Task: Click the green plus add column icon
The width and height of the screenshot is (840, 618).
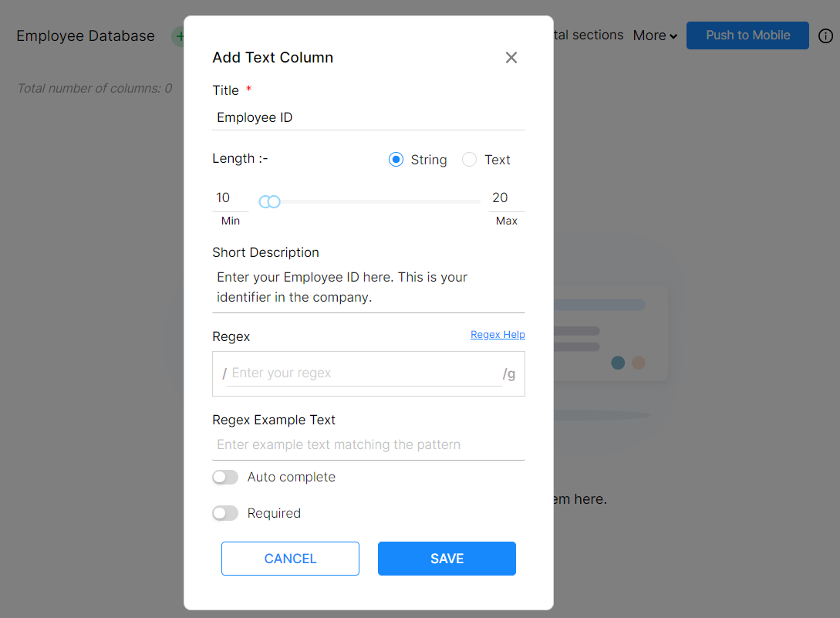Action: point(179,35)
